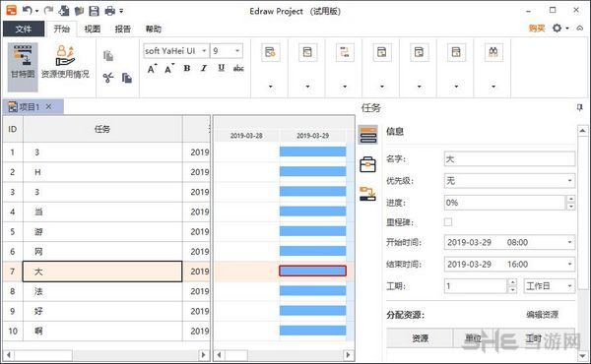
Task: Switch to the 视图 view tab
Action: pyautogui.click(x=92, y=29)
